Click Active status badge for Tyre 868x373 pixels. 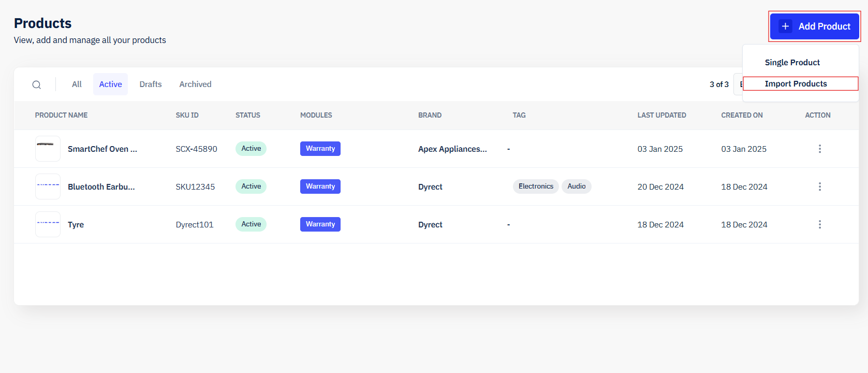point(251,224)
